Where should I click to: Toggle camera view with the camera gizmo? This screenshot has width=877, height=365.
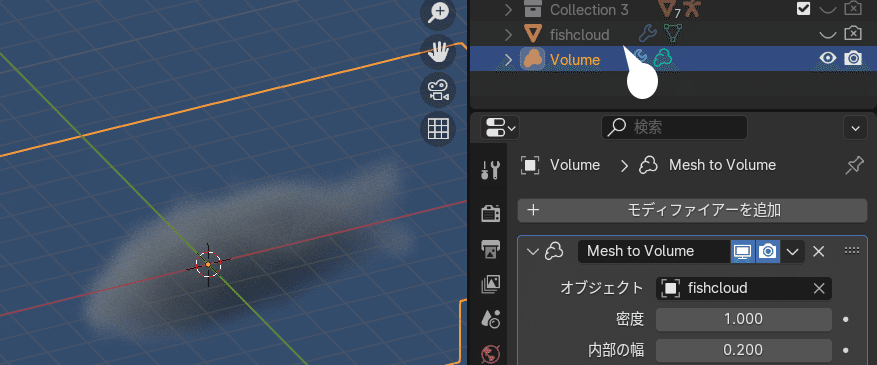coord(439,91)
